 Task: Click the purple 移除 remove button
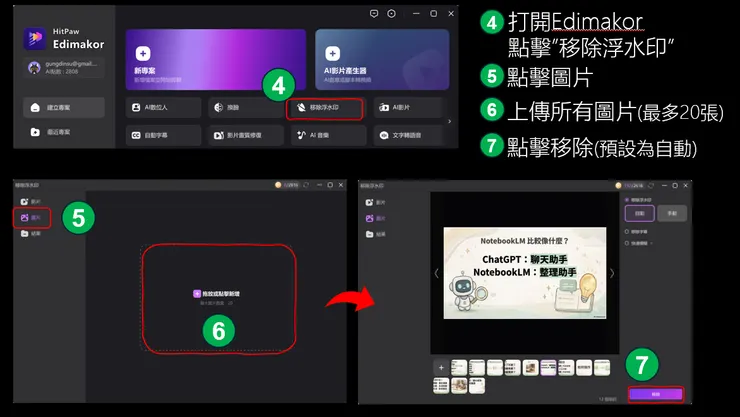click(656, 394)
